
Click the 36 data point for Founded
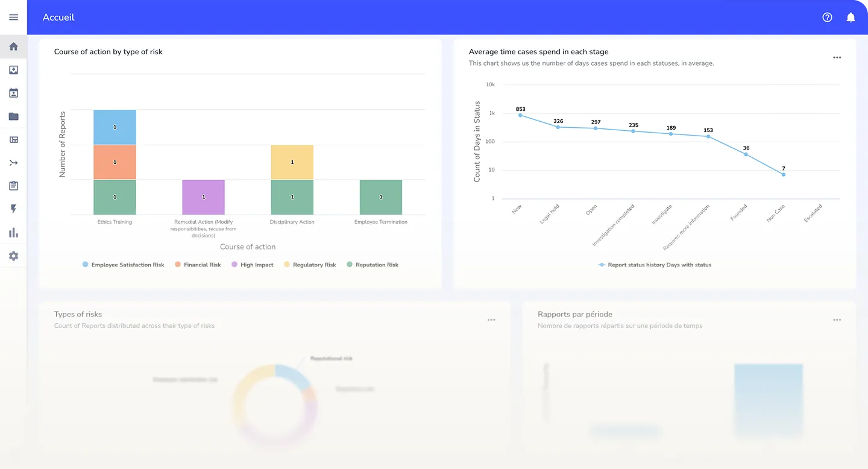[746, 154]
